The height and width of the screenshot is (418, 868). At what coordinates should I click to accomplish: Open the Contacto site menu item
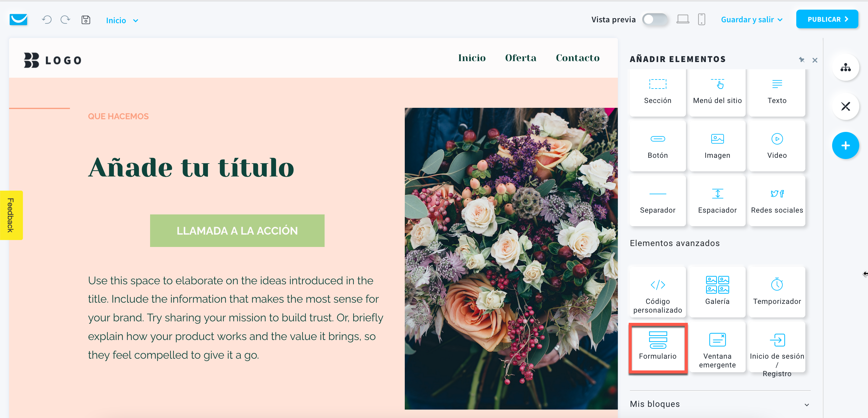[x=577, y=58]
